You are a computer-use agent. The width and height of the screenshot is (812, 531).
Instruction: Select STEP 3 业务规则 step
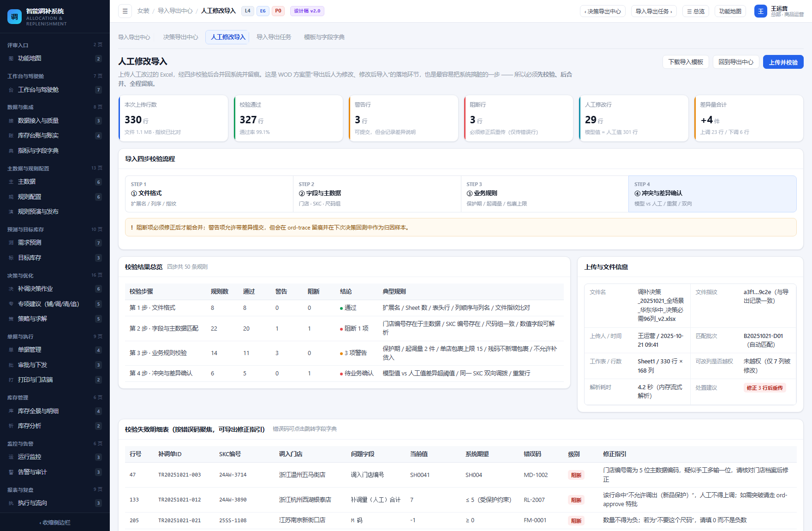[544, 194]
